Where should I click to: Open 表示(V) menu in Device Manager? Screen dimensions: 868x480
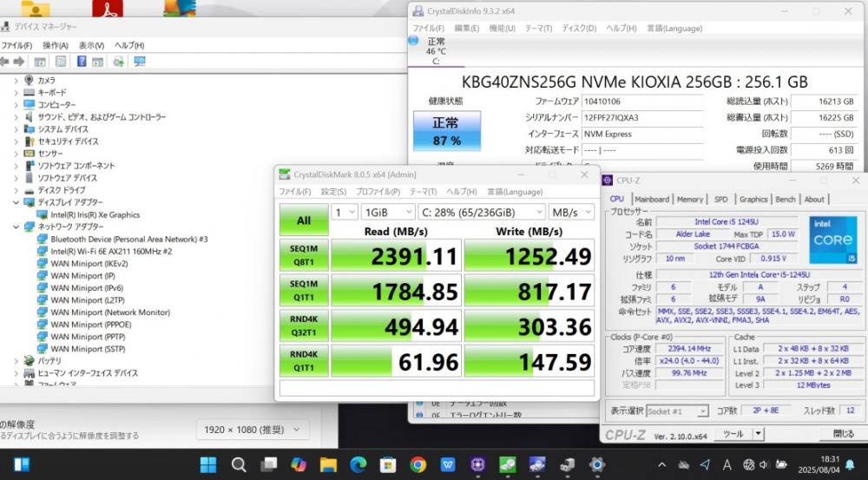[x=91, y=45]
